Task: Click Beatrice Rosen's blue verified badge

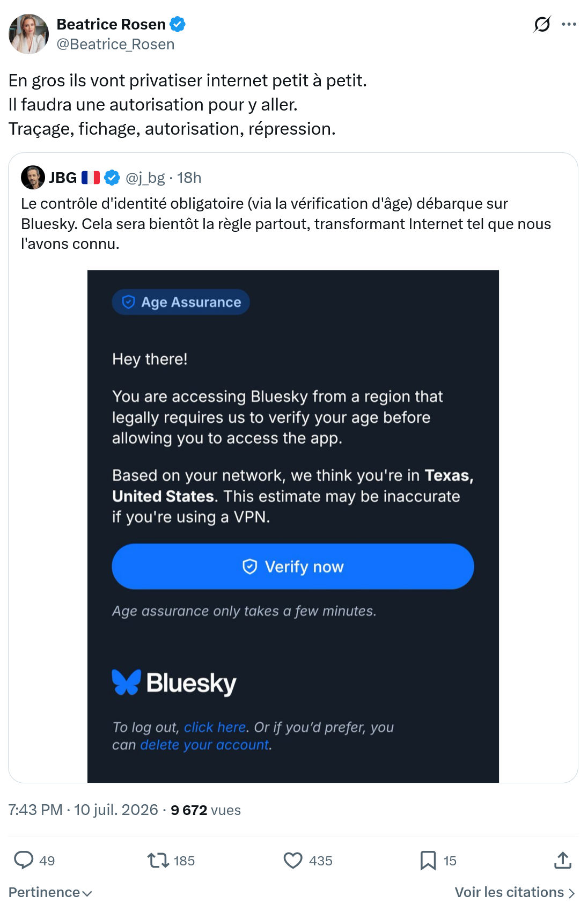Action: (x=178, y=24)
